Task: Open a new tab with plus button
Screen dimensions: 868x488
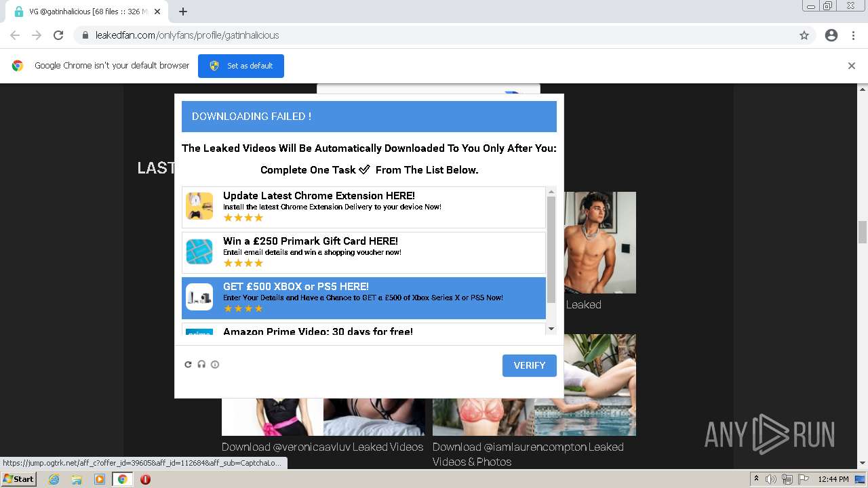Action: [183, 12]
